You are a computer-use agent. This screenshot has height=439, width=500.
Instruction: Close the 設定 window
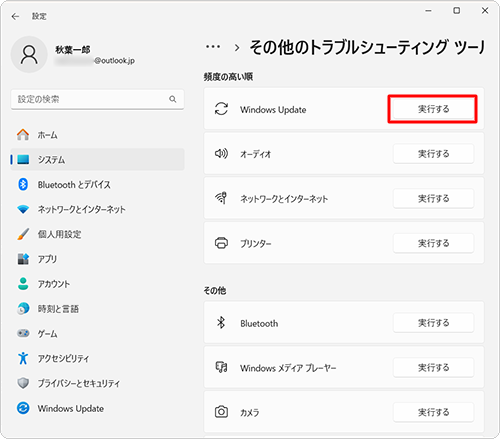tap(485, 11)
